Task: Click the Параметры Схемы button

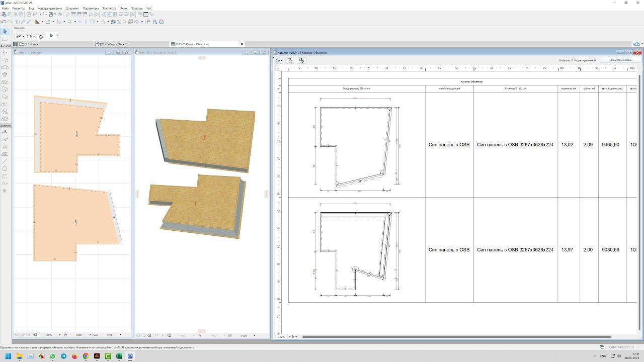Action: (x=620, y=60)
